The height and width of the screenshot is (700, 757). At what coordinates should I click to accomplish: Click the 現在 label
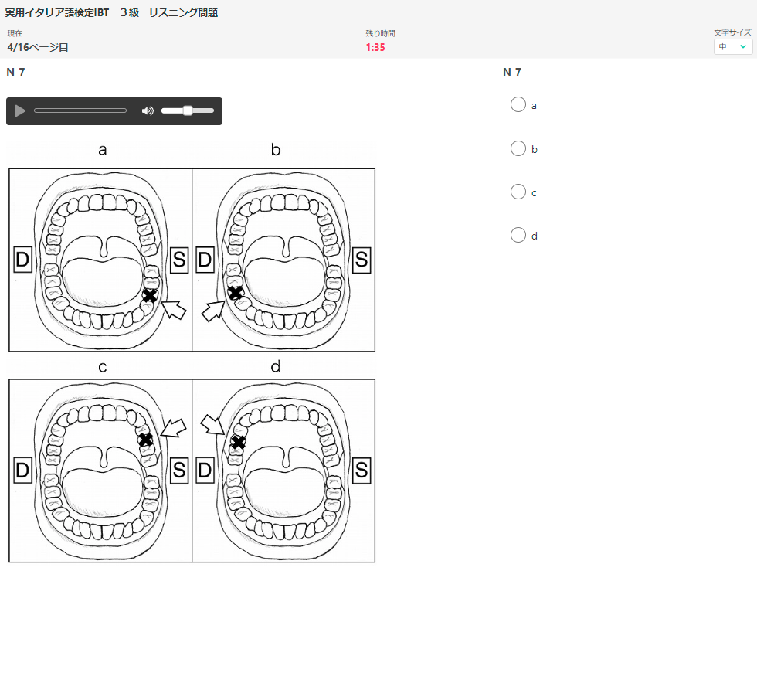click(15, 33)
